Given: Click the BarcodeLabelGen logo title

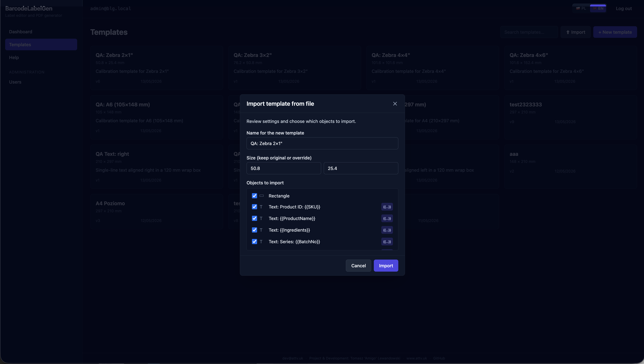Looking at the screenshot, I should pyautogui.click(x=29, y=8).
